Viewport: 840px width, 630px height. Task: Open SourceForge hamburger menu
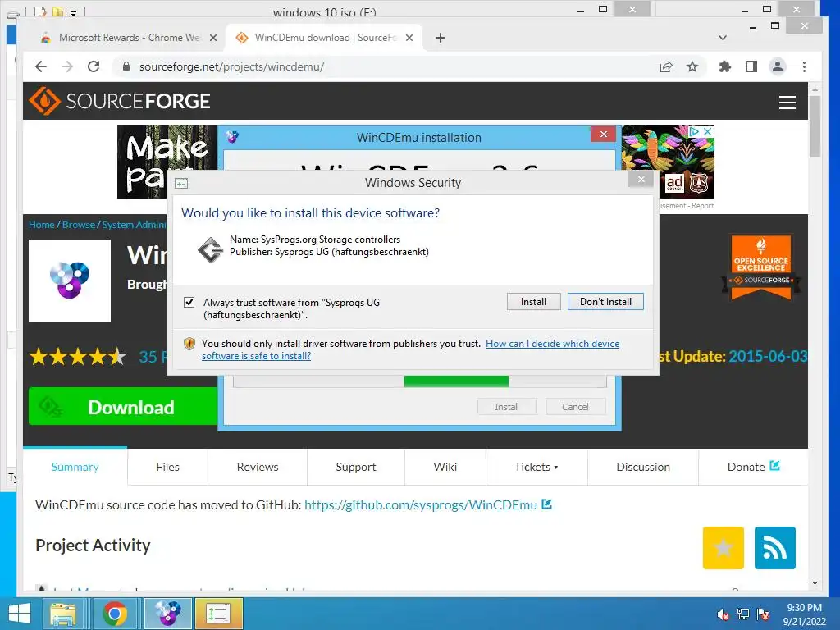click(x=787, y=102)
